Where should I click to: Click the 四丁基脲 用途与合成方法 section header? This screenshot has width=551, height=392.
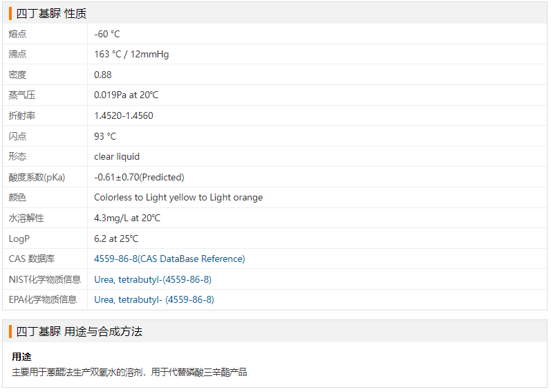point(80,331)
